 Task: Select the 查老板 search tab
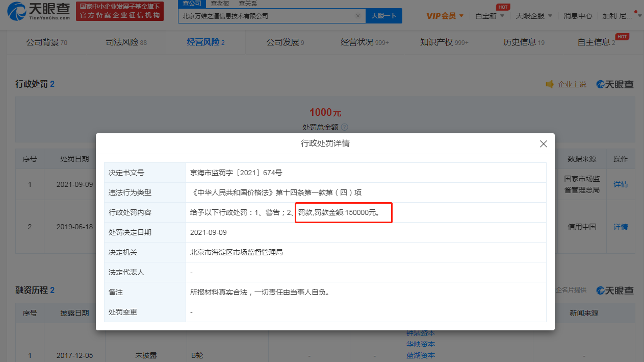pos(221,4)
